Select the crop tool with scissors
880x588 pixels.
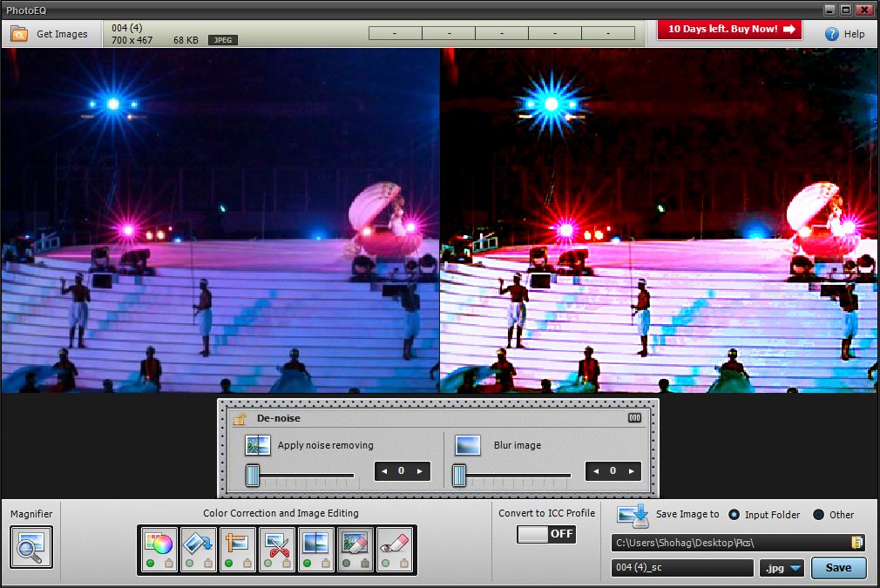278,544
